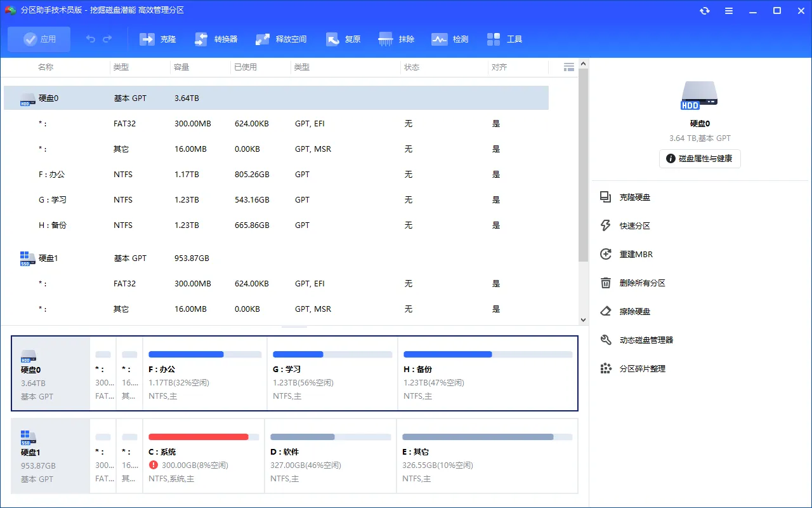Select the 硬盘1 row in the list

pyautogui.click(x=48, y=258)
